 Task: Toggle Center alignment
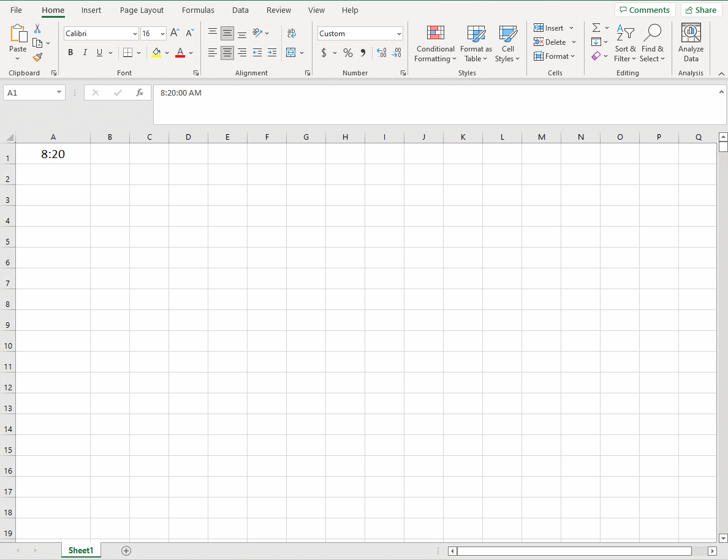point(227,53)
